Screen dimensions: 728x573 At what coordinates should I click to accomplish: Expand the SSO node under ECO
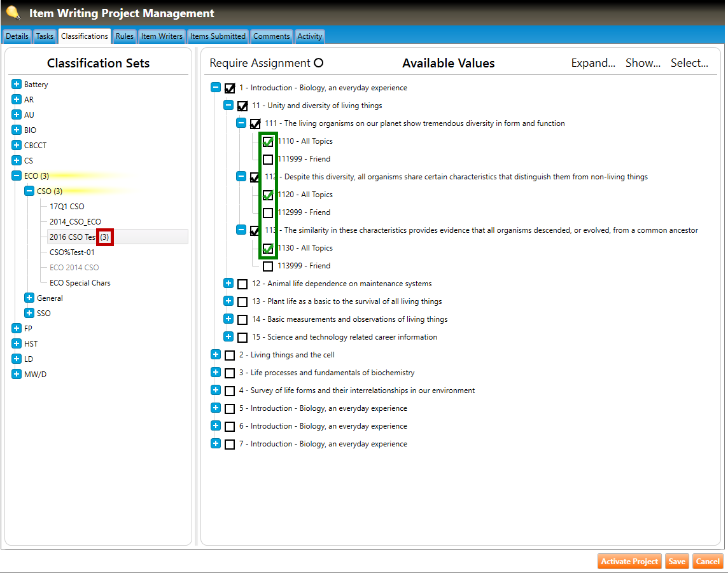(29, 314)
